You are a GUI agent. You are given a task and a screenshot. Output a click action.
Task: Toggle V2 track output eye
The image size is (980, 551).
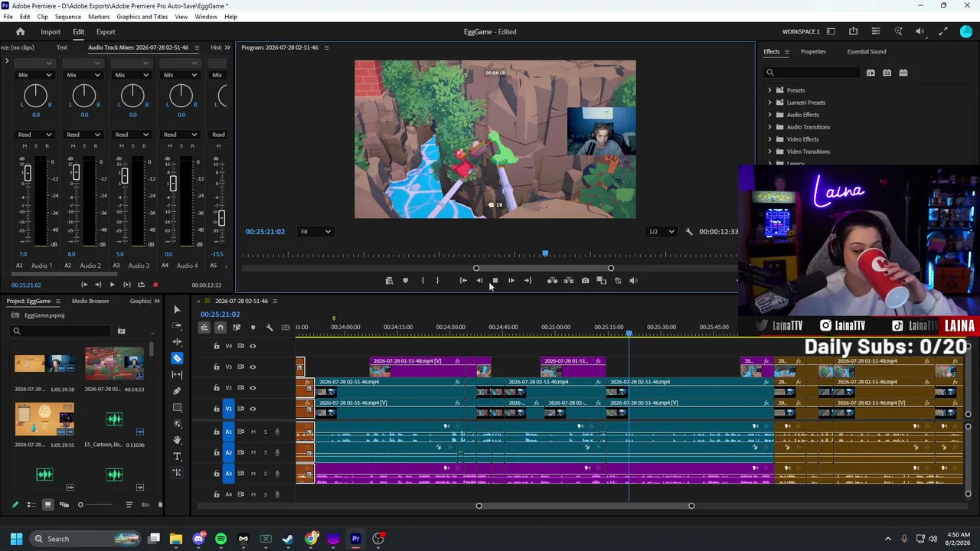pos(253,388)
